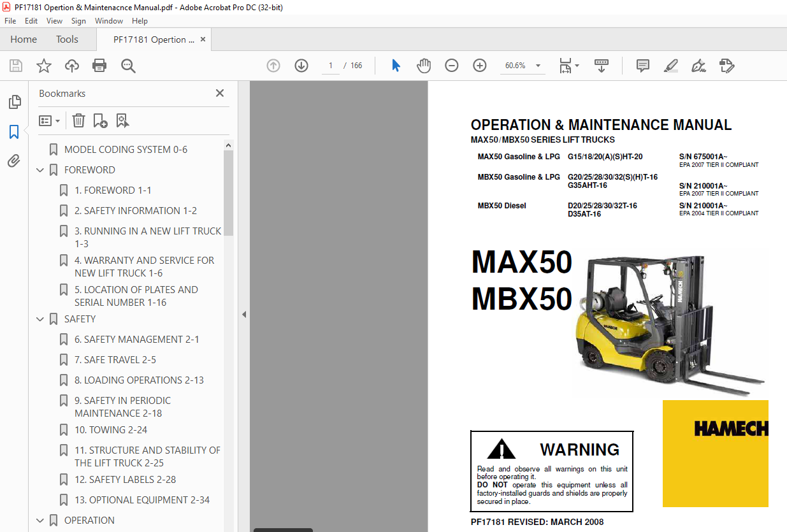Image resolution: width=787 pixels, height=532 pixels.
Task: Open the Edit menu
Action: pyautogui.click(x=31, y=21)
